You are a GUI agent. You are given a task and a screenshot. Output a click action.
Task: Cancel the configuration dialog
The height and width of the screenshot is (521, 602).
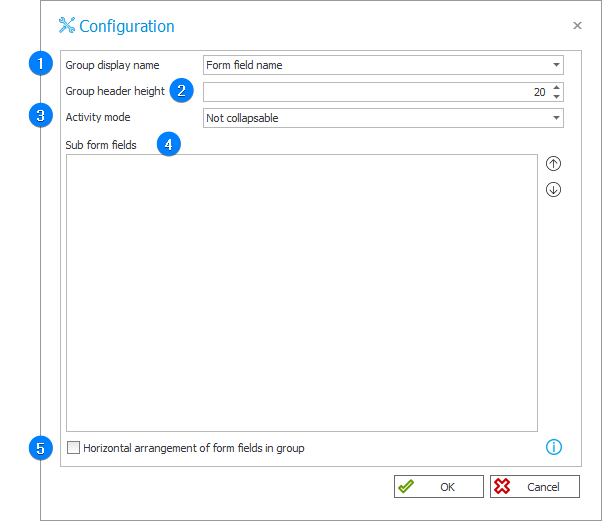pos(534,487)
